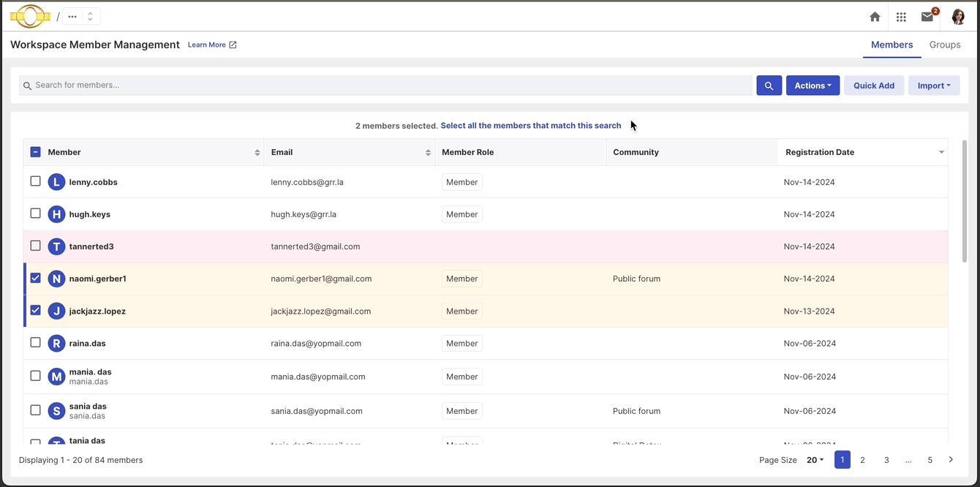Click the L avatar for lenny.cobbs
980x487 pixels.
click(56, 182)
